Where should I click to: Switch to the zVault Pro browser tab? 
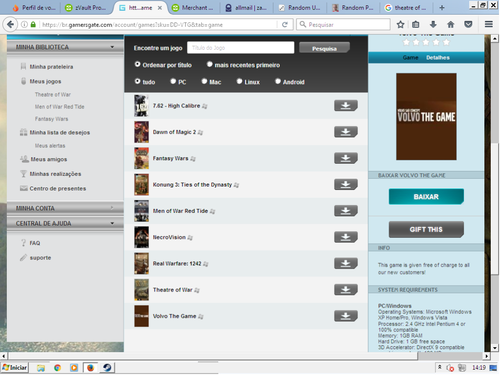pyautogui.click(x=86, y=8)
